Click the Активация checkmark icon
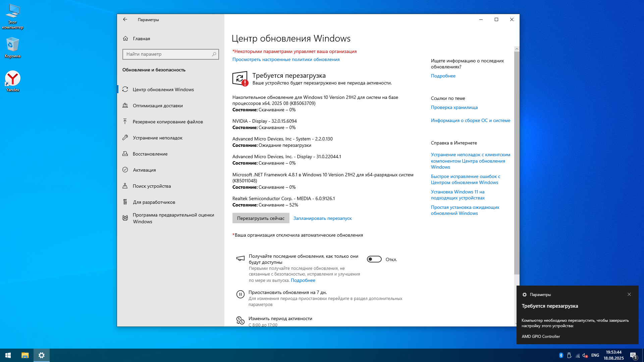 (125, 170)
